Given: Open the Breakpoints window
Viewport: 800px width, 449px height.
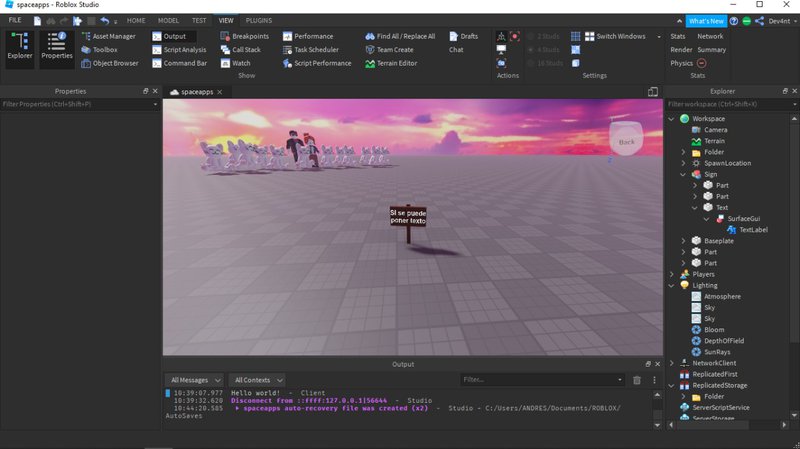Looking at the screenshot, I should point(244,36).
